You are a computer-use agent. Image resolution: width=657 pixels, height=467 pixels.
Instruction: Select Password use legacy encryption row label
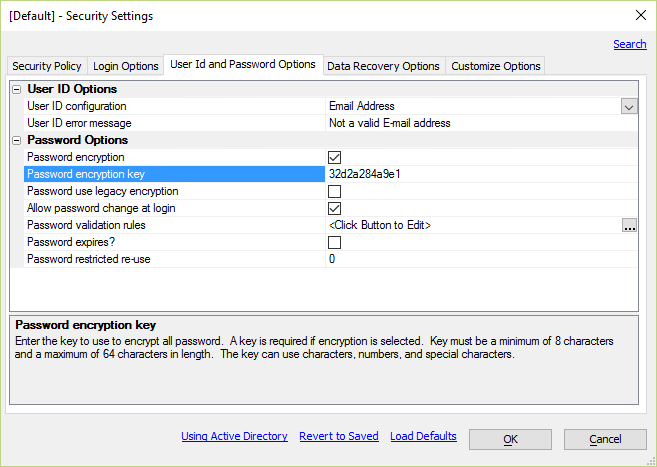coord(103,191)
